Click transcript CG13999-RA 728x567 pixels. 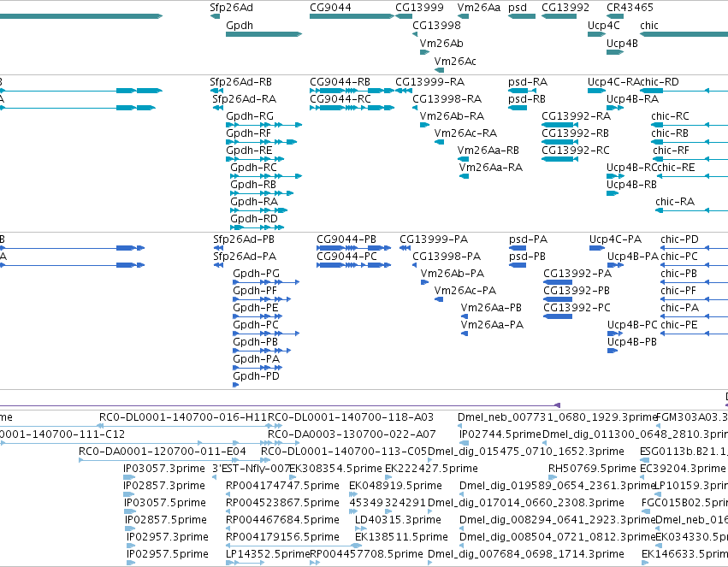[x=430, y=82]
